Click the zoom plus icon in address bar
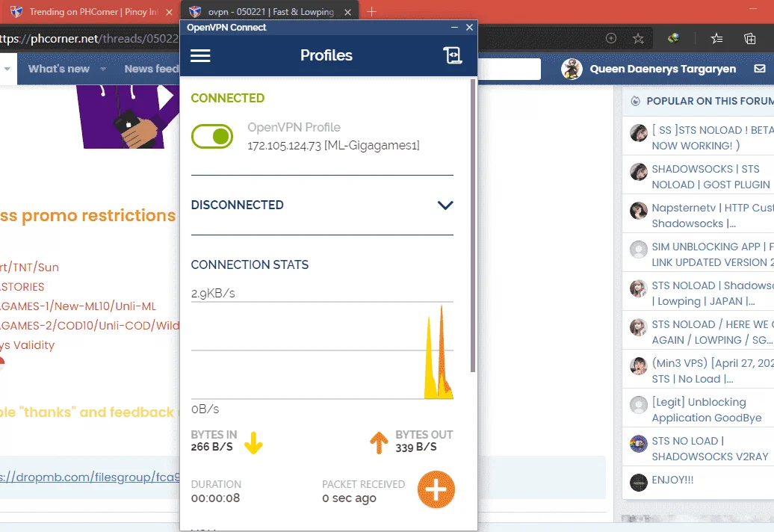This screenshot has width=774, height=532. point(611,39)
